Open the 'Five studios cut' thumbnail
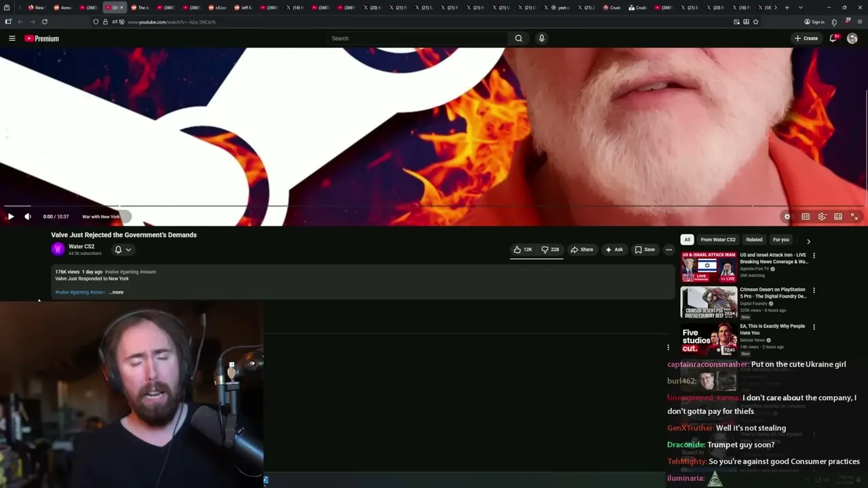The height and width of the screenshot is (488, 868). (x=709, y=339)
